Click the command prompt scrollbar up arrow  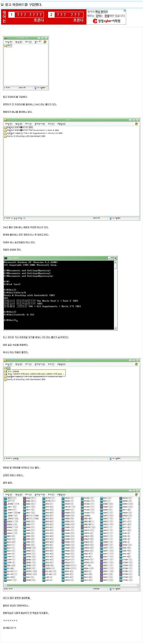(x=115, y=262)
